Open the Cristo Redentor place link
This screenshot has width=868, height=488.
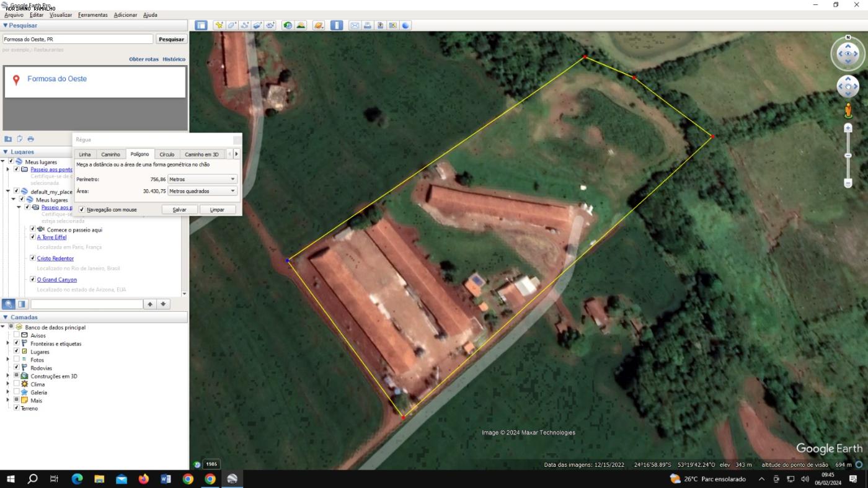(55, 259)
